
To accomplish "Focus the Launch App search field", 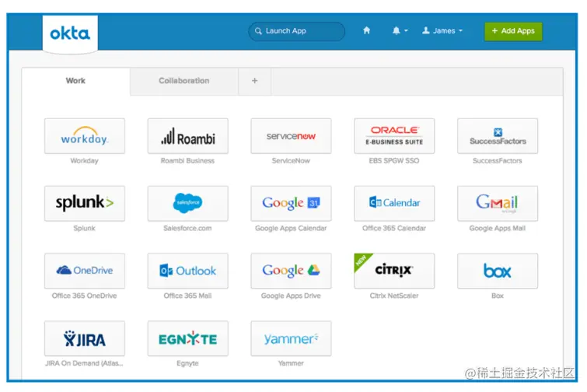I will click(x=296, y=31).
